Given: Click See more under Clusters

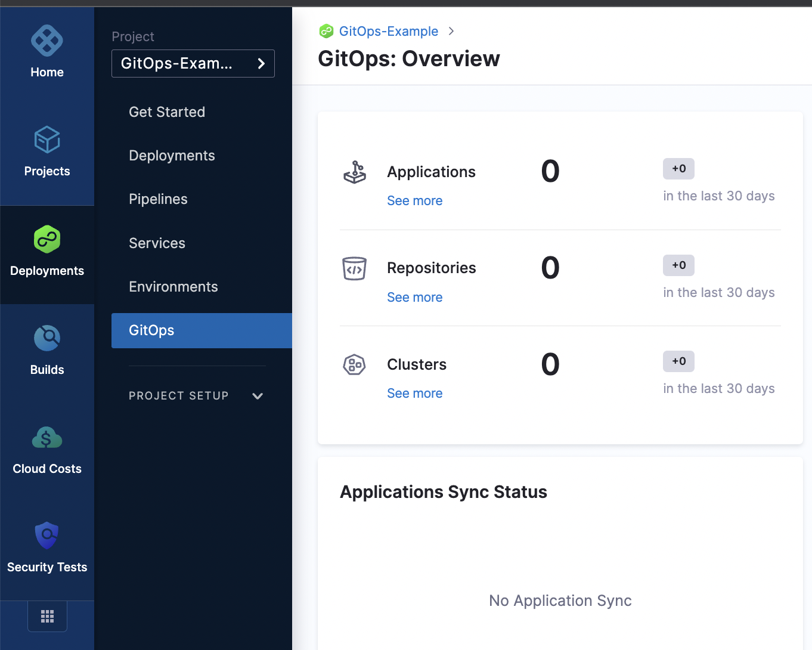Looking at the screenshot, I should coord(414,394).
